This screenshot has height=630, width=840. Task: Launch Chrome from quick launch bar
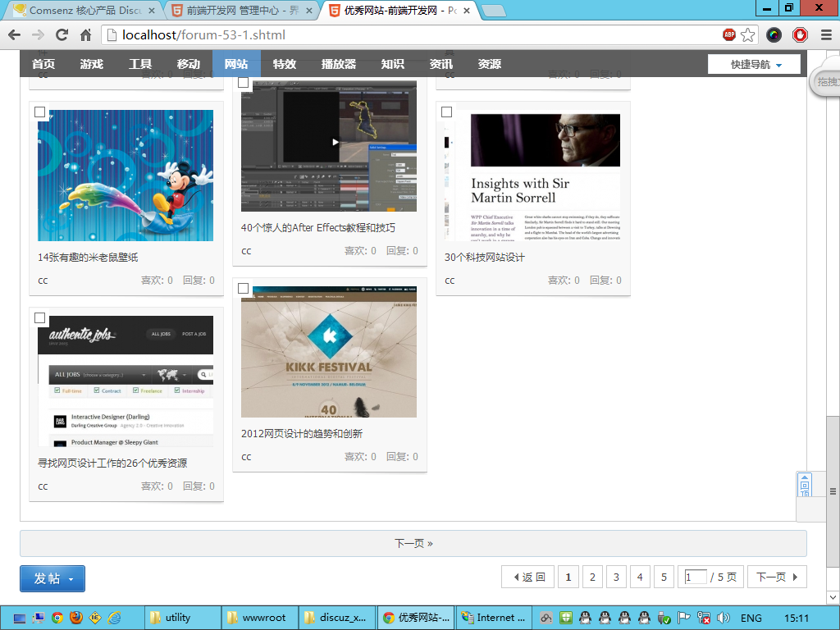click(57, 619)
